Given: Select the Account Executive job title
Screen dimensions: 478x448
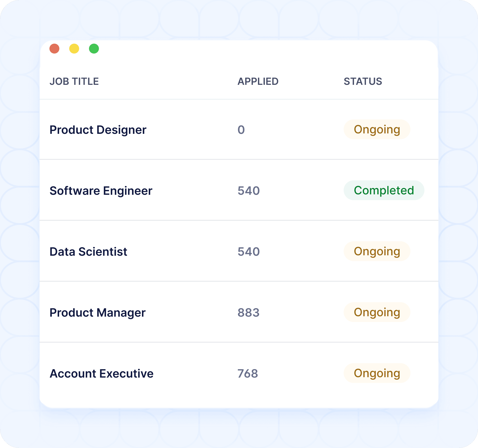Looking at the screenshot, I should pyautogui.click(x=101, y=373).
